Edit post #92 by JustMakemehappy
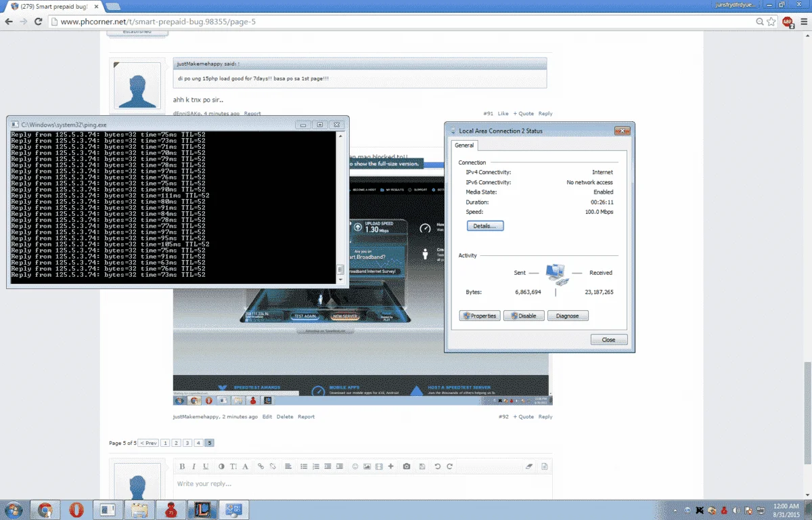Viewport: 812px width, 520px height. pyautogui.click(x=267, y=417)
